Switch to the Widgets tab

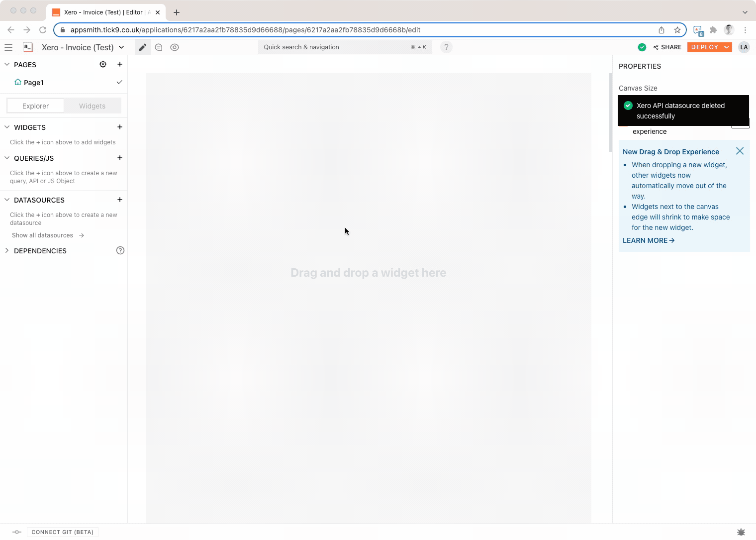coord(92,106)
